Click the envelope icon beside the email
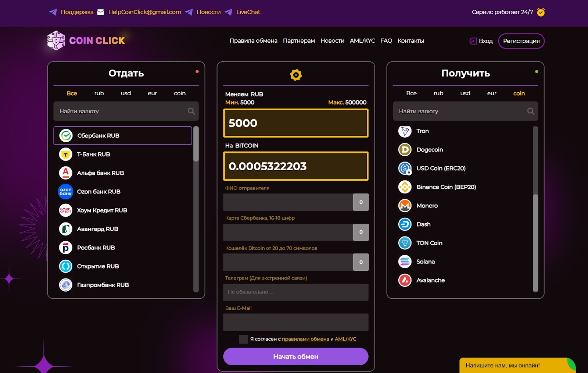This screenshot has width=588, height=373. coord(101,12)
